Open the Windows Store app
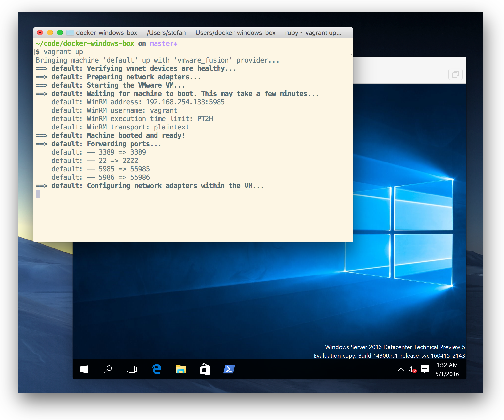Image resolution: width=504 pixels, height=420 pixels. (205, 369)
